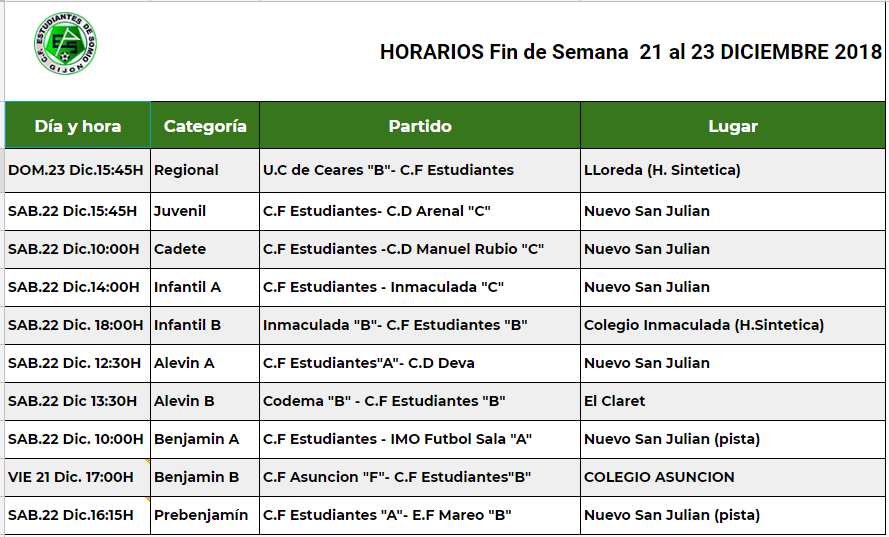
Task: Click the IMO Futbol Sala "A" match cell
Action: [397, 439]
